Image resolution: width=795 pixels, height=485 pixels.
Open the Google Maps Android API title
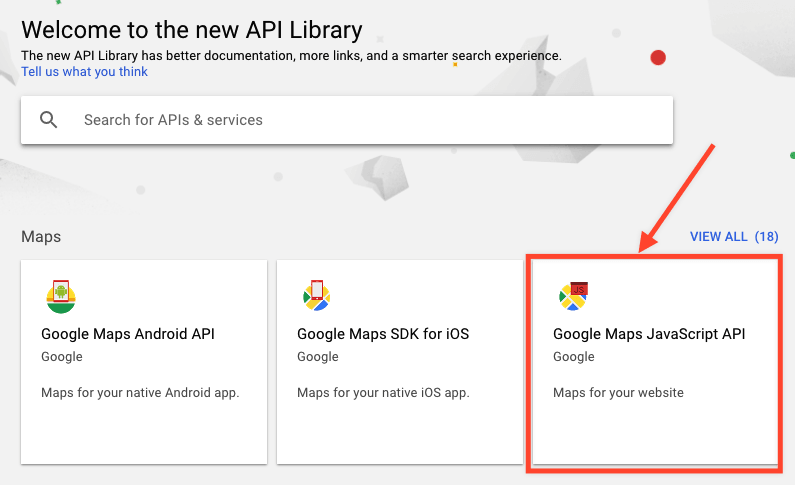[128, 334]
